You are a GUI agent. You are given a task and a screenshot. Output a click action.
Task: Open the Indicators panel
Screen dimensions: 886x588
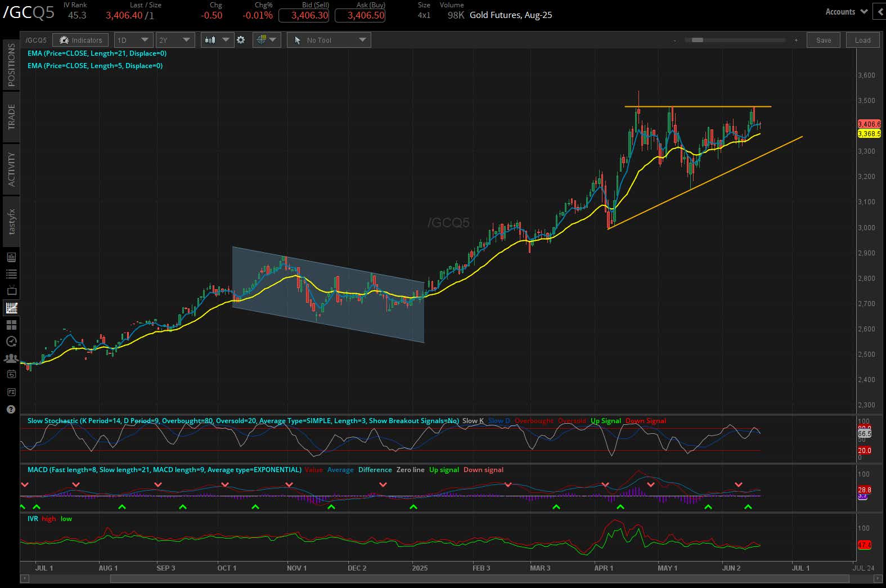point(80,40)
